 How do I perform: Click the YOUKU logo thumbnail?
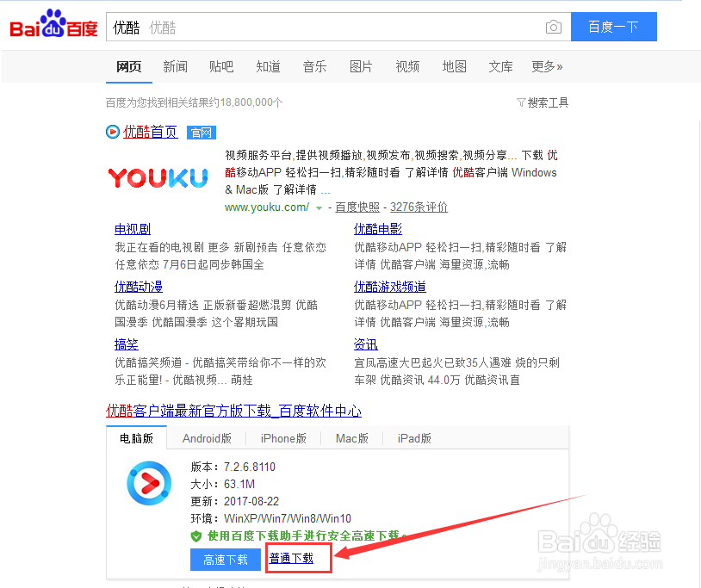[x=158, y=177]
